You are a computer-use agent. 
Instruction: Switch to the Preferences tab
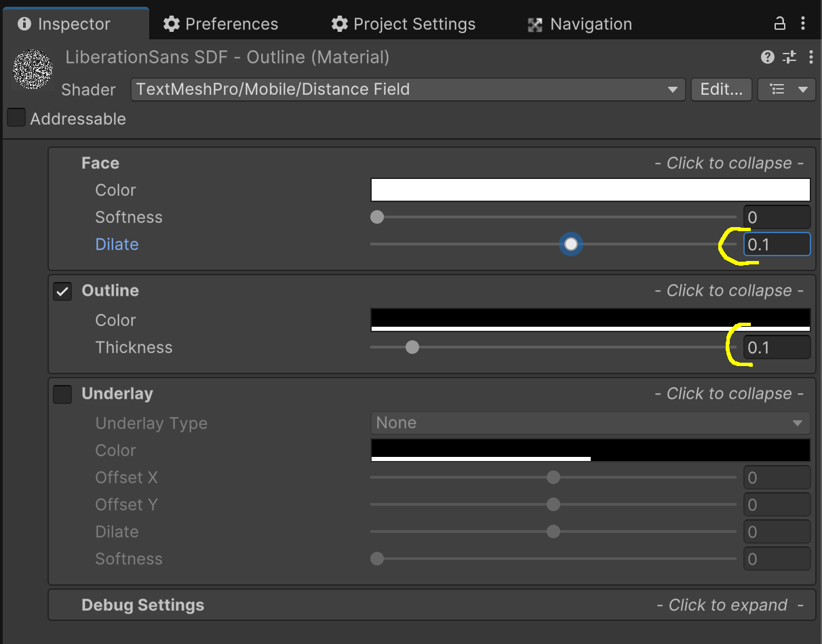pos(221,24)
